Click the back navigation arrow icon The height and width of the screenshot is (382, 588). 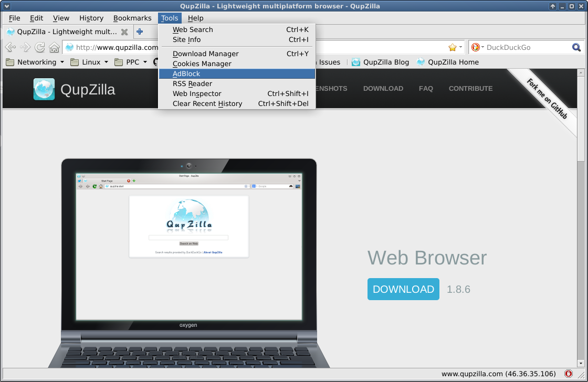pyautogui.click(x=9, y=47)
